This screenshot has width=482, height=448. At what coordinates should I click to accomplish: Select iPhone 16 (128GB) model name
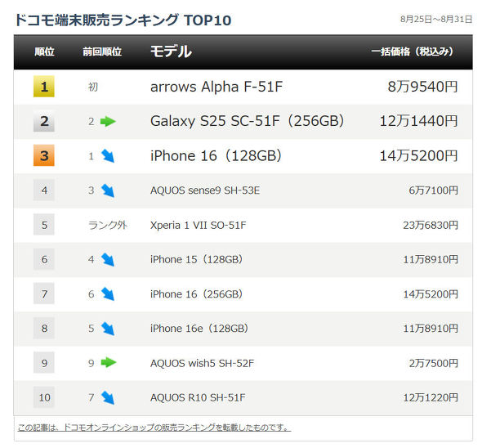click(216, 155)
